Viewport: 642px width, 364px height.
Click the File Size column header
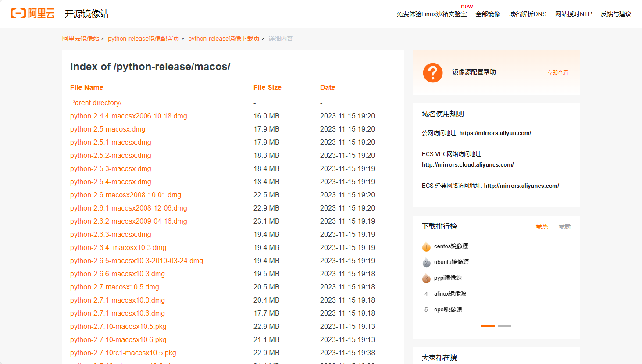click(267, 87)
